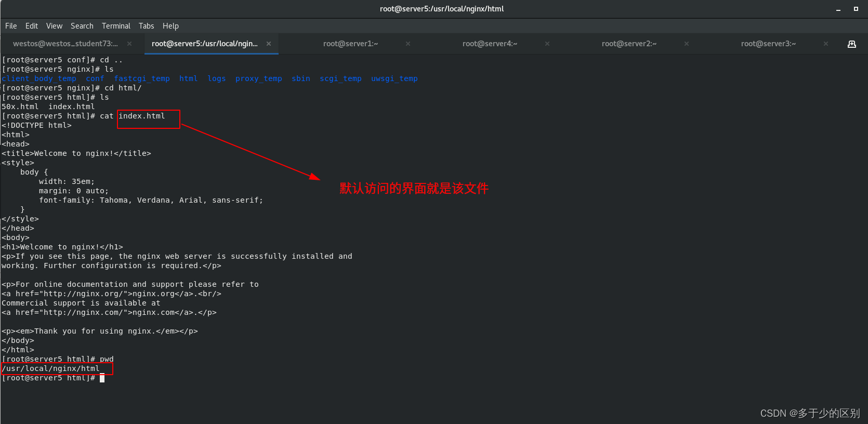Click the logs directory name
Image resolution: width=868 pixels, height=424 pixels.
[x=217, y=78]
